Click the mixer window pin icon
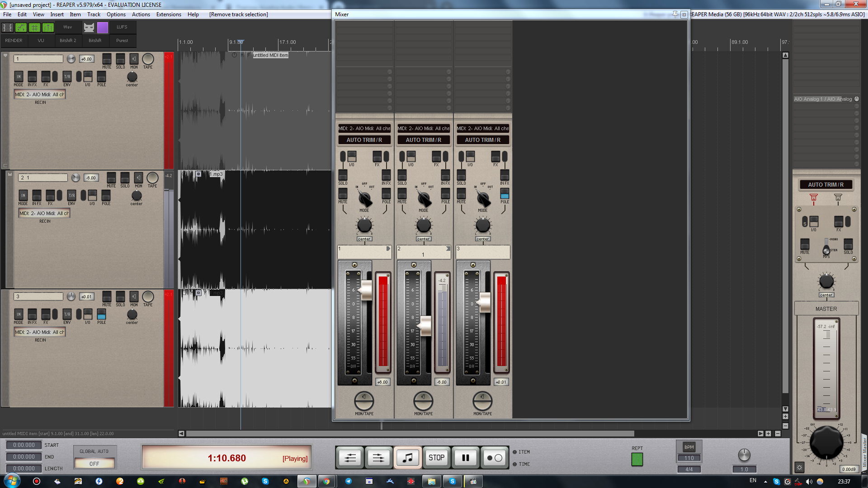This screenshot has width=868, height=488. tap(675, 14)
